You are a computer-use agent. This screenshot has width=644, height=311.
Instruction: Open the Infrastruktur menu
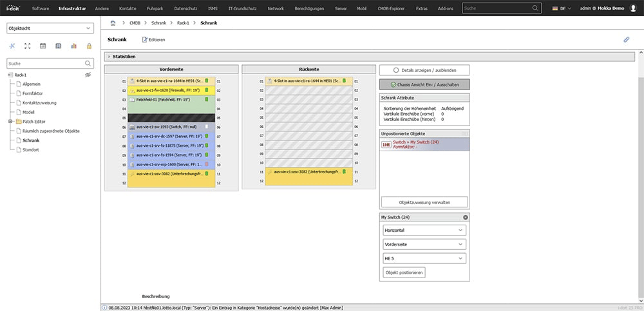(72, 8)
